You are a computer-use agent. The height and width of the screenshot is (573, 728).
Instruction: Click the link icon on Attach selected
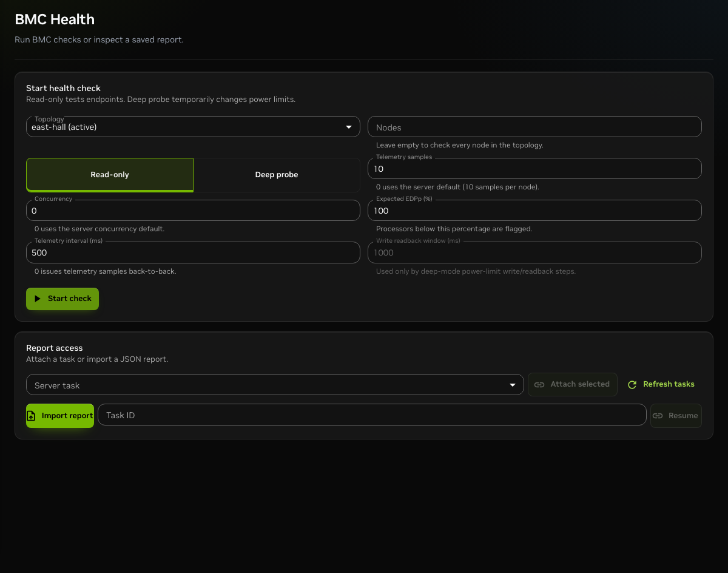(x=539, y=384)
